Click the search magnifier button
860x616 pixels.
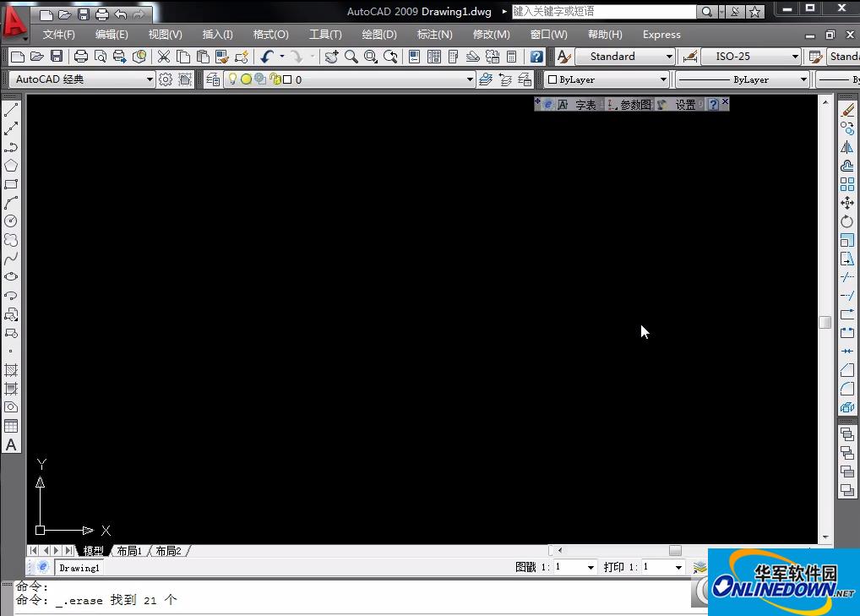(x=707, y=12)
